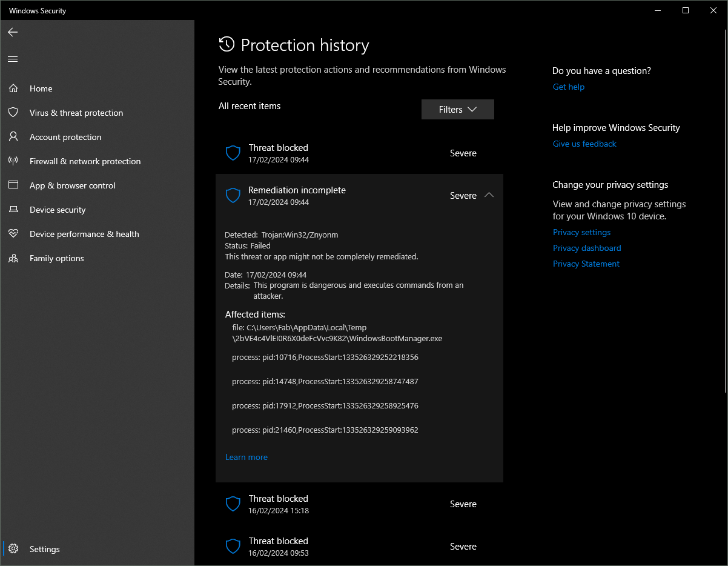The width and height of the screenshot is (728, 566).
Task: Open the Privacy dashboard link
Action: (587, 248)
